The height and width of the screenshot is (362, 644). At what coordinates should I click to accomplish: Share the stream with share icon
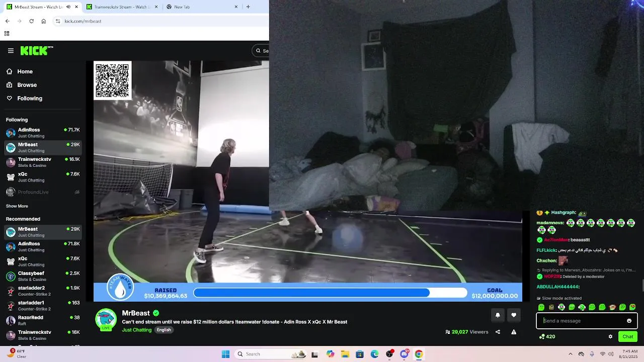[x=498, y=332]
